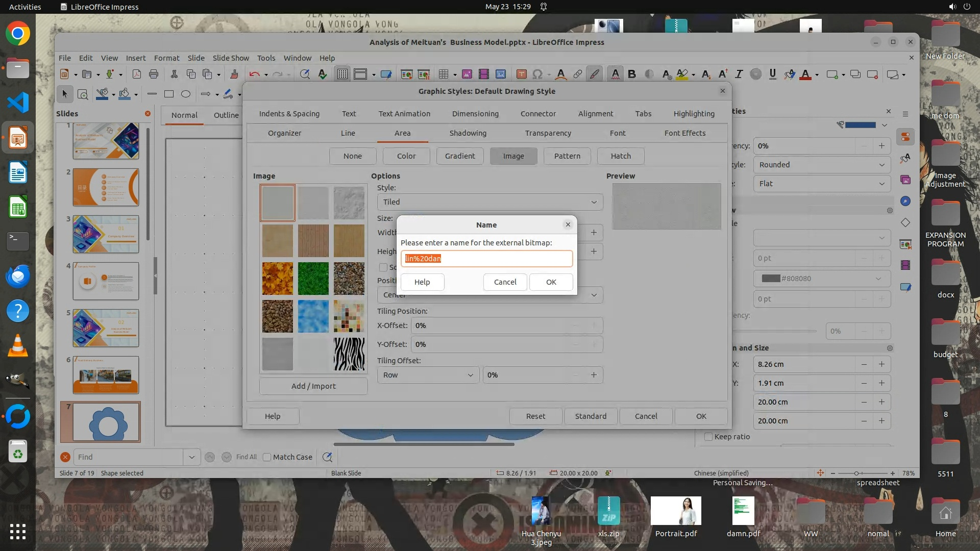Click Find and Replace icon in Find bar

tap(327, 457)
